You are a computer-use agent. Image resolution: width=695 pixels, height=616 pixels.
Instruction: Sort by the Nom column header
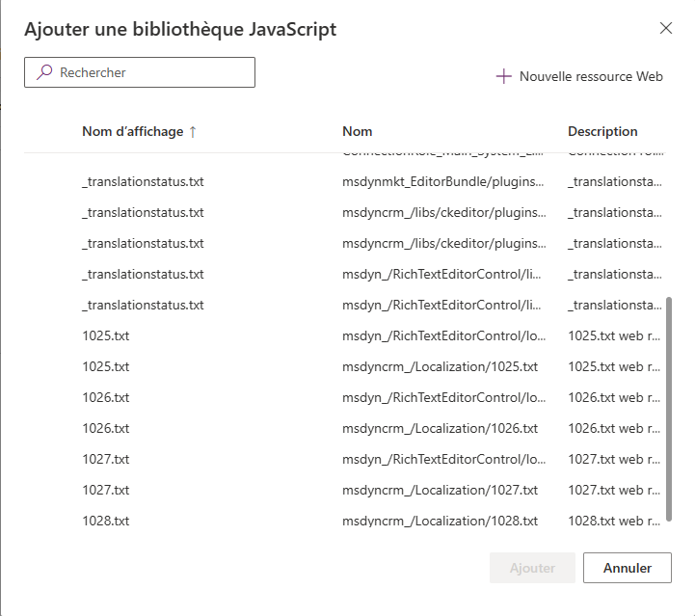(x=358, y=132)
